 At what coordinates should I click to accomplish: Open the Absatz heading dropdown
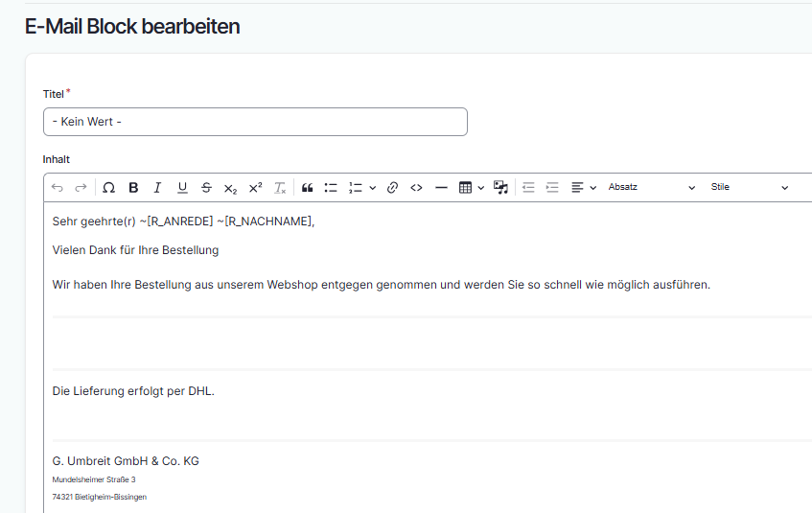click(651, 188)
